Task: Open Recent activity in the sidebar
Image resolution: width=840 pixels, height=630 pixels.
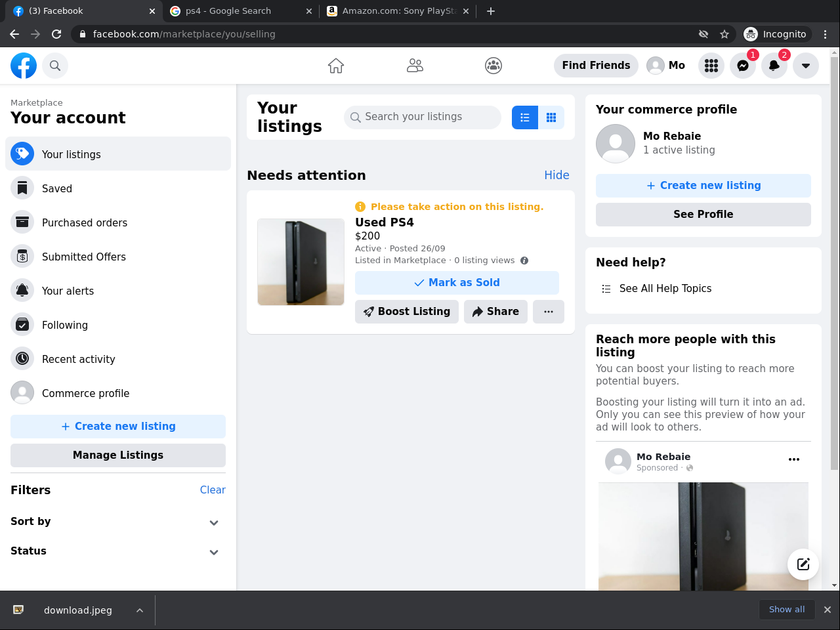Action: click(x=118, y=358)
